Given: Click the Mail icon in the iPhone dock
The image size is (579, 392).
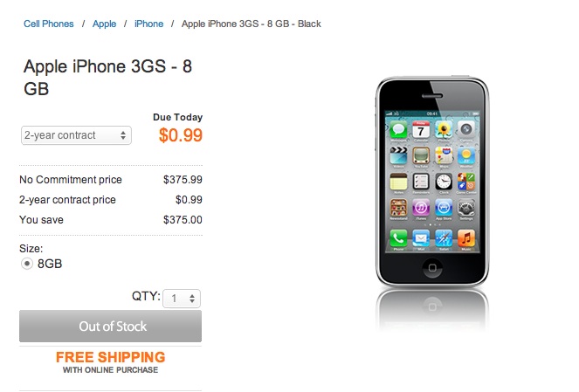Looking at the screenshot, I should pos(421,237).
